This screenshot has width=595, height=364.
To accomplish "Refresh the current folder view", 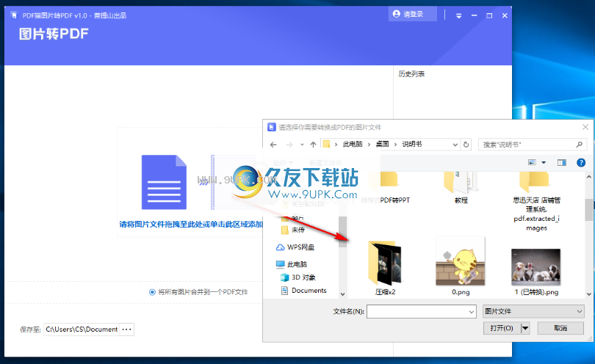I will point(466,145).
